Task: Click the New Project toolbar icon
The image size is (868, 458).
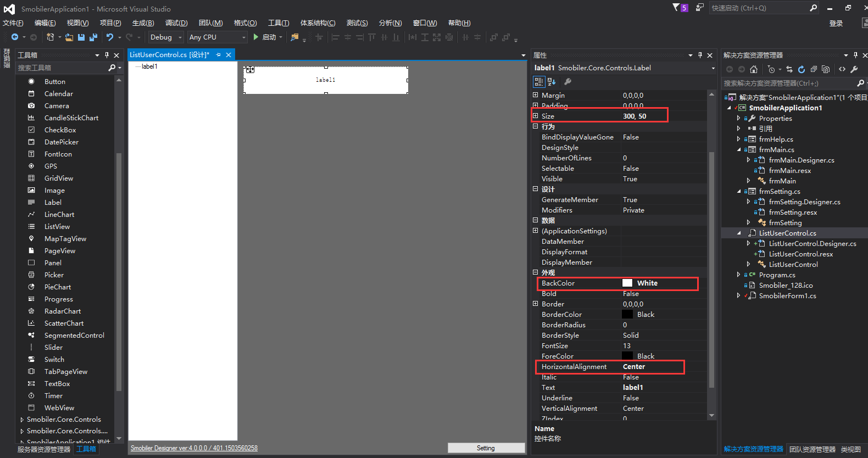Action: 51,37
